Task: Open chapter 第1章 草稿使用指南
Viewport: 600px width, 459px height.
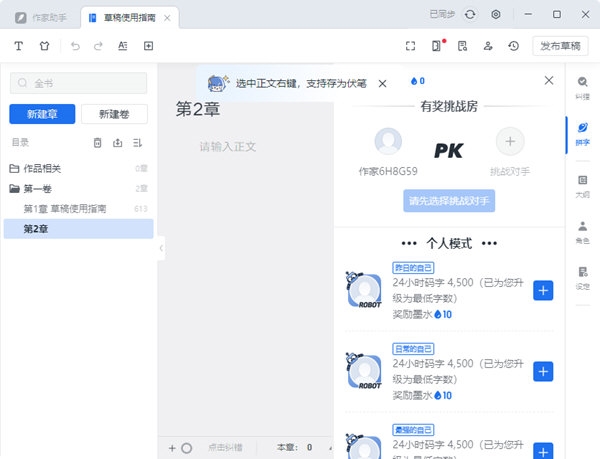Action: [78, 208]
